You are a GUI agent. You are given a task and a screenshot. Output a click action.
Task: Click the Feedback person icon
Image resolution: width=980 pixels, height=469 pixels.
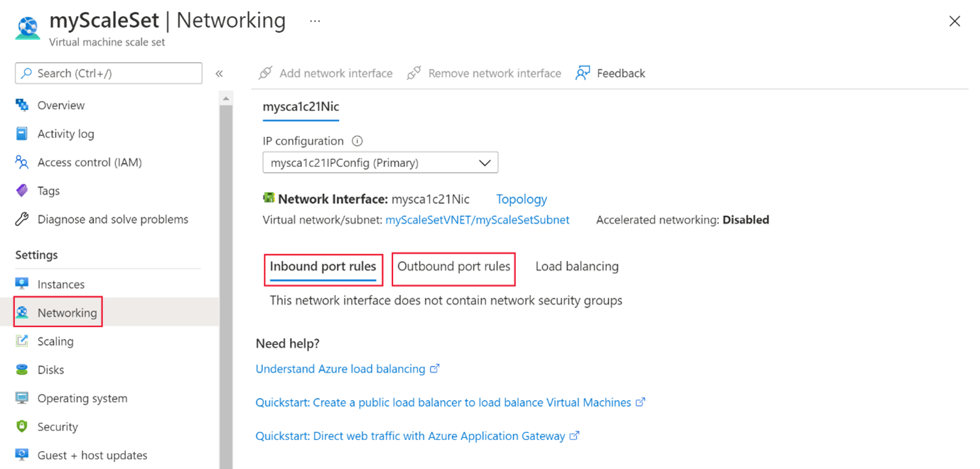(x=583, y=73)
